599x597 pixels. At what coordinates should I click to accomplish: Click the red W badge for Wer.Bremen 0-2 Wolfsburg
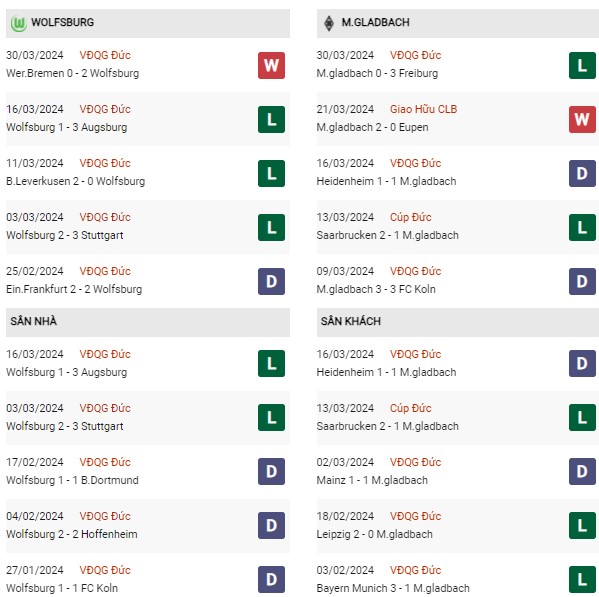click(271, 65)
